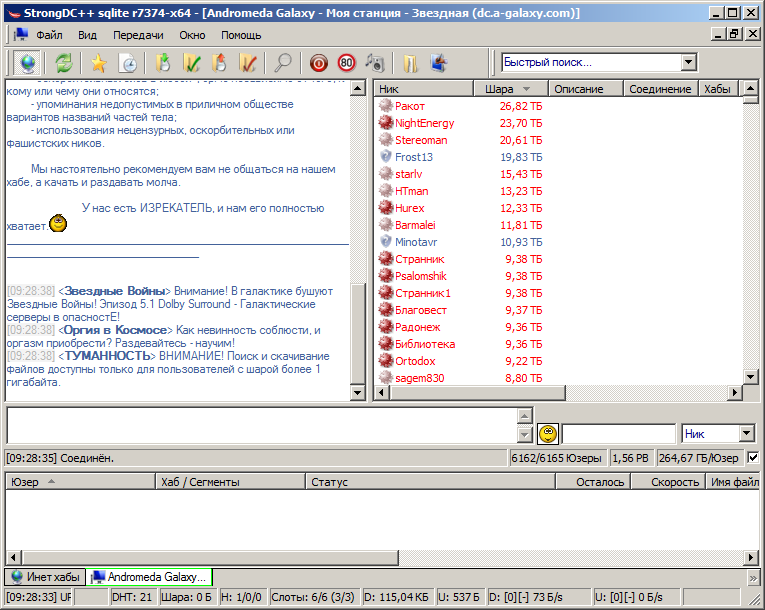Open the Окно menu
Viewport: 765px width, 610px height.
pos(192,35)
